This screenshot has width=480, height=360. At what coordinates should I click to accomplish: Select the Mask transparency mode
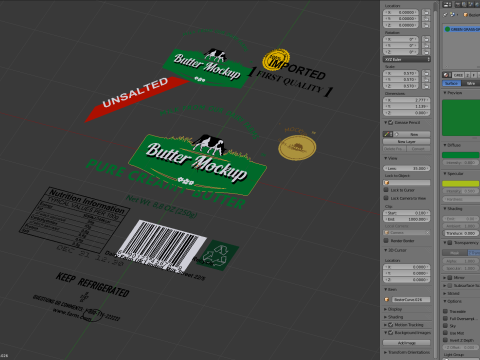pos(455,253)
